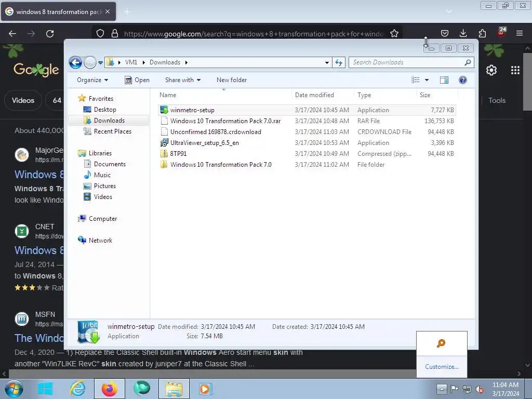Click the search magnifier in Explorer

[468, 62]
